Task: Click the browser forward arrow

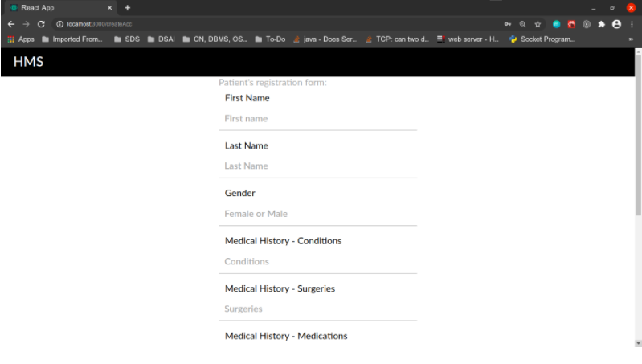Action: [x=27, y=24]
